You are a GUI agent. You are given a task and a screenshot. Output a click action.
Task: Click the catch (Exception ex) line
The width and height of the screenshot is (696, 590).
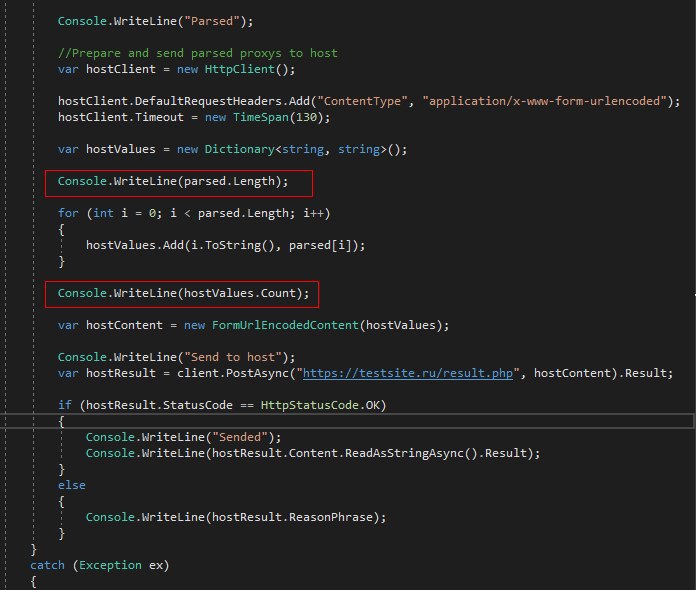click(99, 565)
